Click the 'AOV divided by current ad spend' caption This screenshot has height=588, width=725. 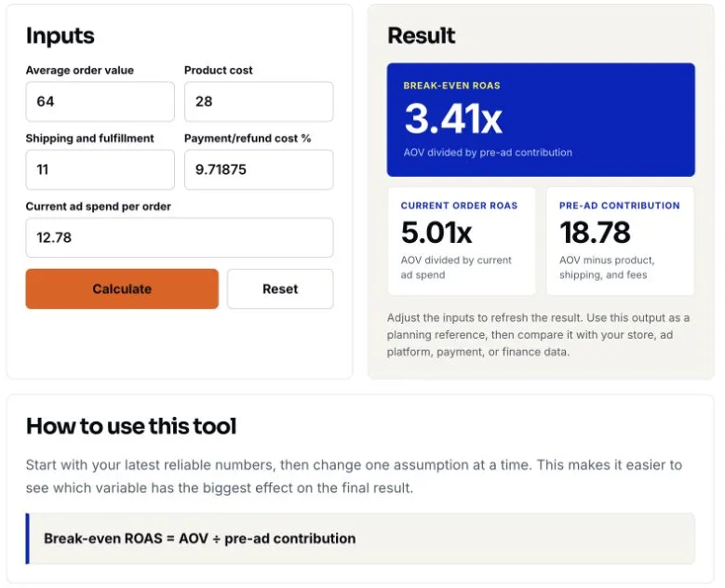click(456, 268)
